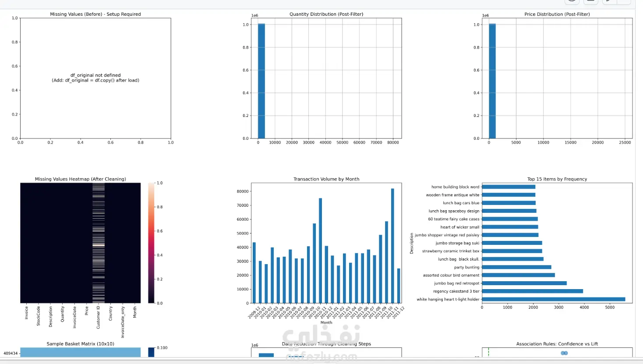Click the 'Top 15 Items by Frequency' title
The image size is (643, 364).
(557, 179)
